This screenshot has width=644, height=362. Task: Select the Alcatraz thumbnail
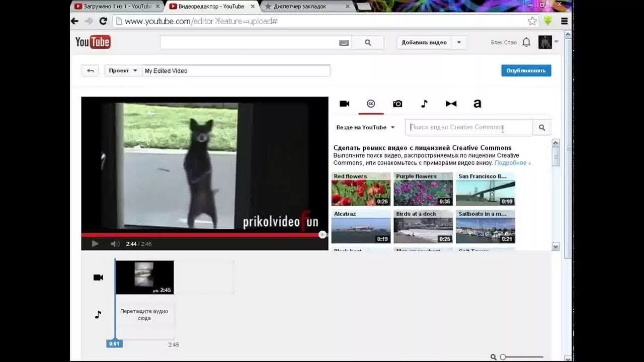click(x=361, y=227)
